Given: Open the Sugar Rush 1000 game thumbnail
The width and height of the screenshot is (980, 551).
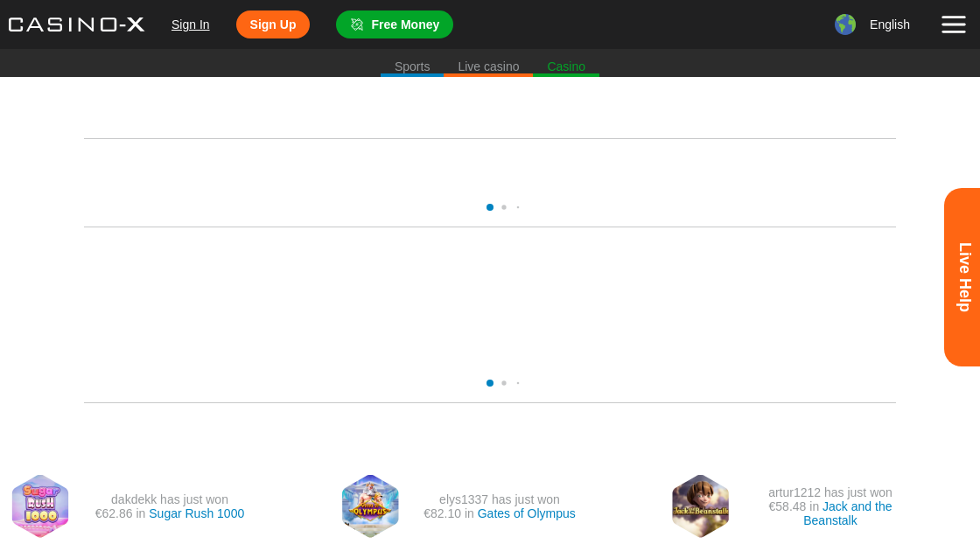Looking at the screenshot, I should [40, 506].
